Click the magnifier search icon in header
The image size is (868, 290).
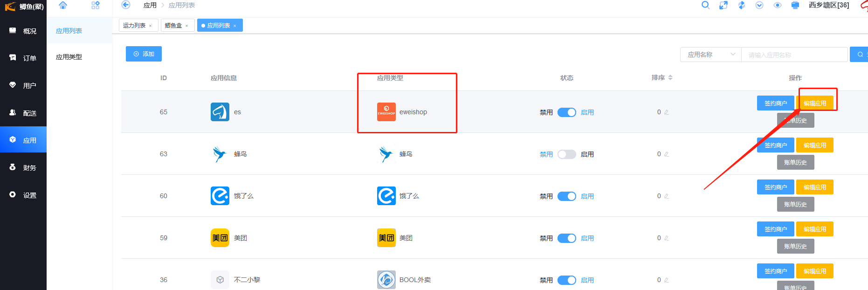click(705, 5)
